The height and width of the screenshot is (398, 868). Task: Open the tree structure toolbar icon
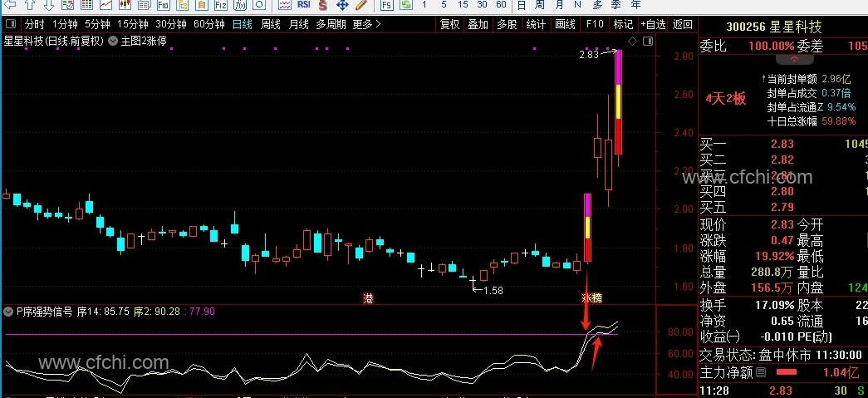tap(182, 5)
